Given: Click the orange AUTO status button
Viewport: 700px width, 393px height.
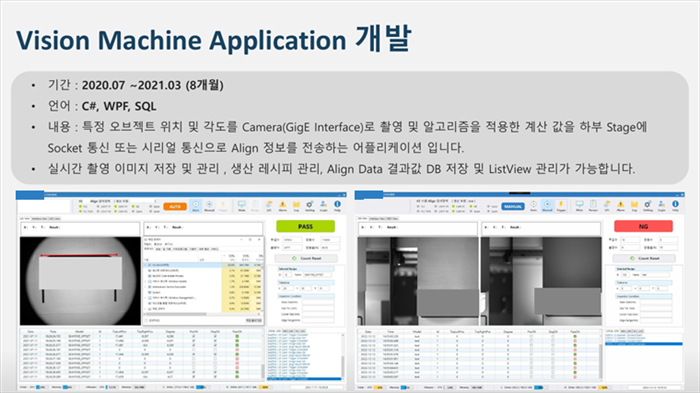Looking at the screenshot, I should tap(175, 206).
